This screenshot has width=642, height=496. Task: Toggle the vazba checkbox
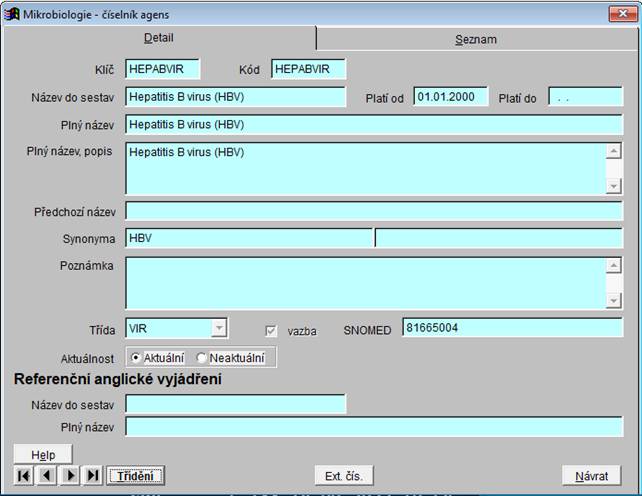[x=270, y=330]
